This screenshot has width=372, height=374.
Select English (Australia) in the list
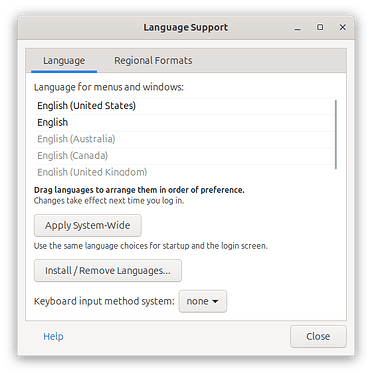pos(184,139)
